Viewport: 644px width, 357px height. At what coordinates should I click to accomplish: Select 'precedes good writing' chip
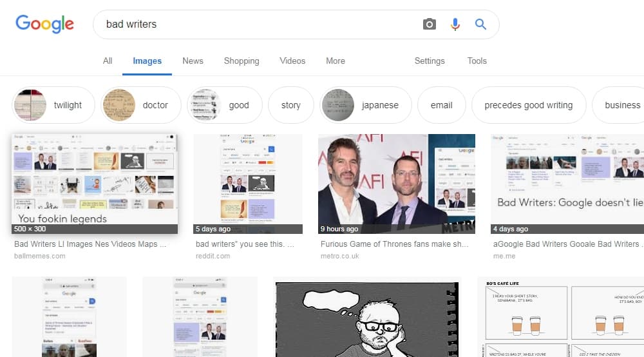pyautogui.click(x=529, y=105)
